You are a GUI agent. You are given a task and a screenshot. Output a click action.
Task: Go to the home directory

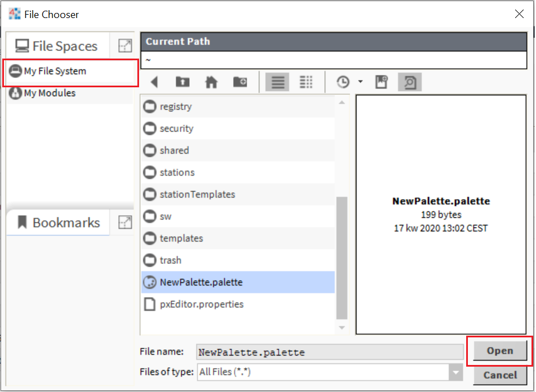click(211, 82)
